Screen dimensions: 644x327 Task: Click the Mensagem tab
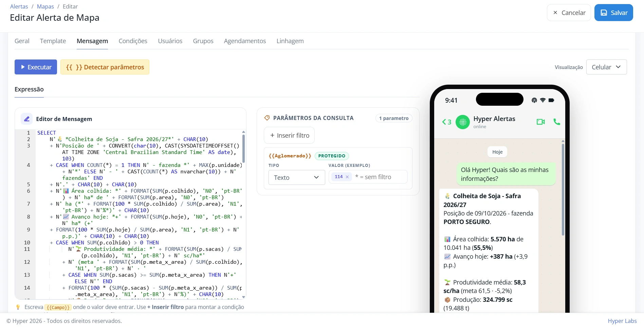[92, 41]
